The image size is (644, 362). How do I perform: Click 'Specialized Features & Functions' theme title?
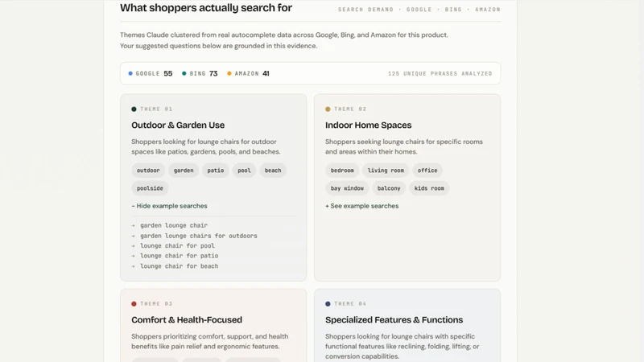(394, 319)
